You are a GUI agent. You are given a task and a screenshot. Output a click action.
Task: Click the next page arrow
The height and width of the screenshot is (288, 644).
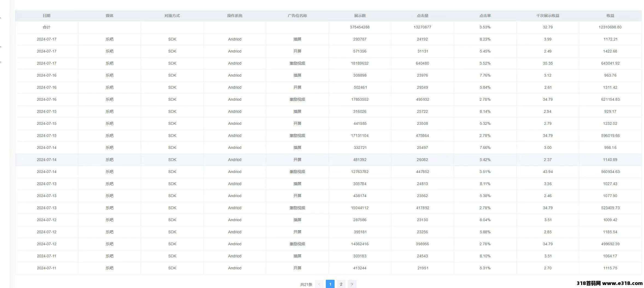point(352,284)
